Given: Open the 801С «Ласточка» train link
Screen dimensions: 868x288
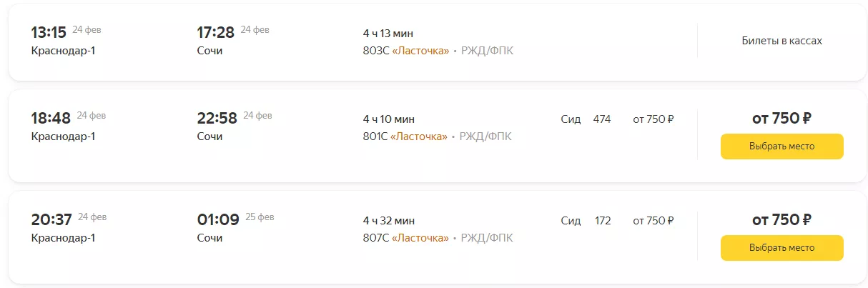Looking at the screenshot, I should tap(405, 136).
